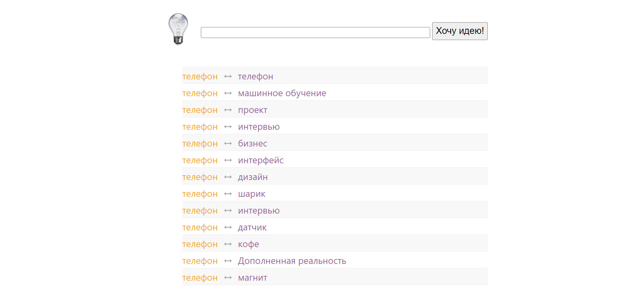Open the purple "интерфейс" link
The height and width of the screenshot is (294, 644).
[260, 161]
